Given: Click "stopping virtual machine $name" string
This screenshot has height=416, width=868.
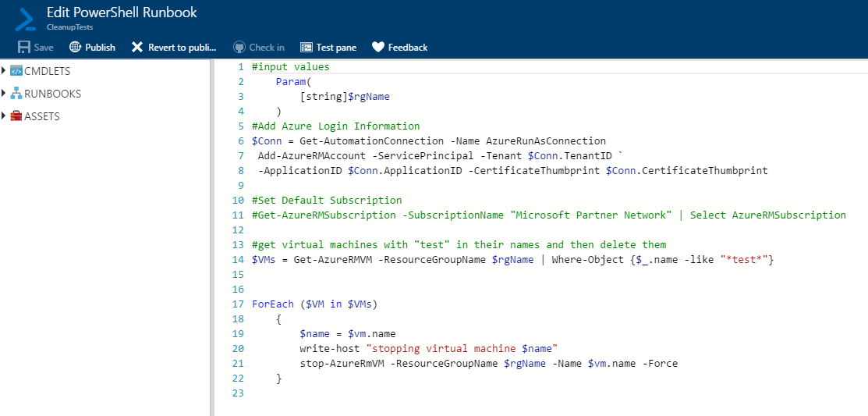Looking at the screenshot, I should click(x=462, y=349).
